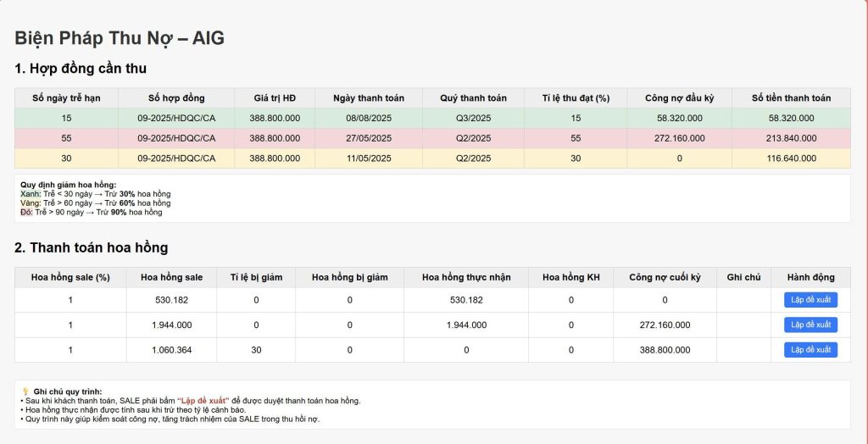Click the 30 reduction rate cell
The height and width of the screenshot is (444, 868).
point(256,350)
